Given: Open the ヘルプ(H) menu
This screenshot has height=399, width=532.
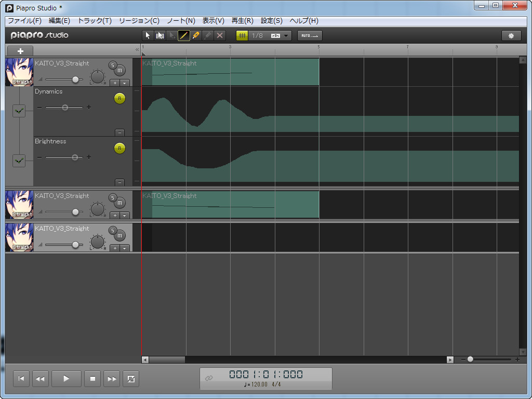Looking at the screenshot, I should pyautogui.click(x=304, y=21).
